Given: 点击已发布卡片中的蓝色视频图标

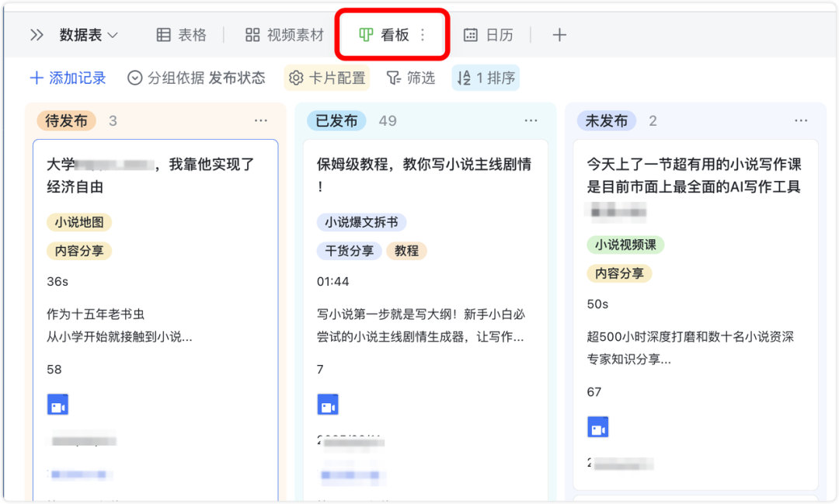Looking at the screenshot, I should [x=328, y=404].
